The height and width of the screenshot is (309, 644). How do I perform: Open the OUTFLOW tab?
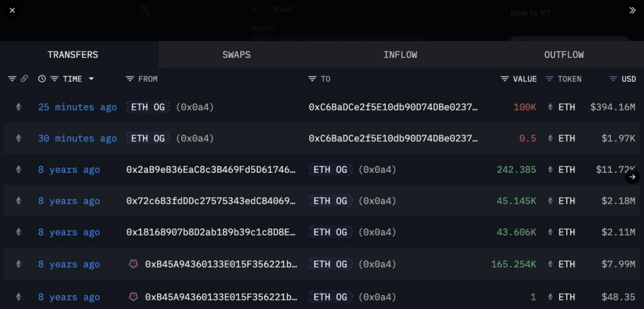coord(563,55)
